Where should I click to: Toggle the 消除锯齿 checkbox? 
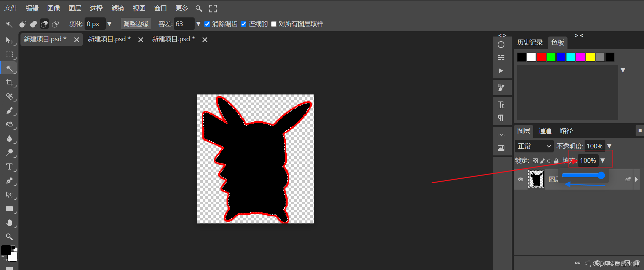(207, 24)
